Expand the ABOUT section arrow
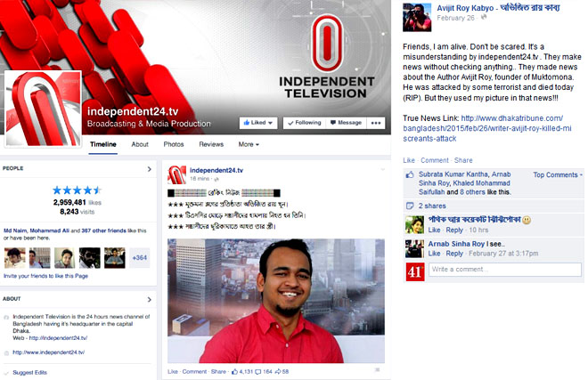Viewport: 588px width, 380px height. point(150,299)
